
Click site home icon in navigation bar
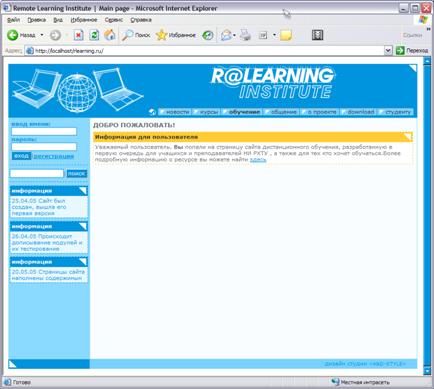point(152,112)
